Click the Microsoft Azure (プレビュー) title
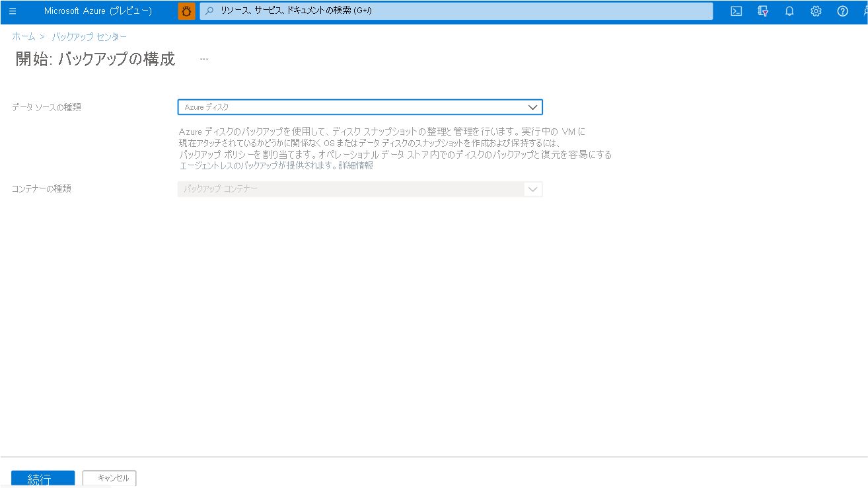Viewport: 868px width, 488px height. [98, 11]
